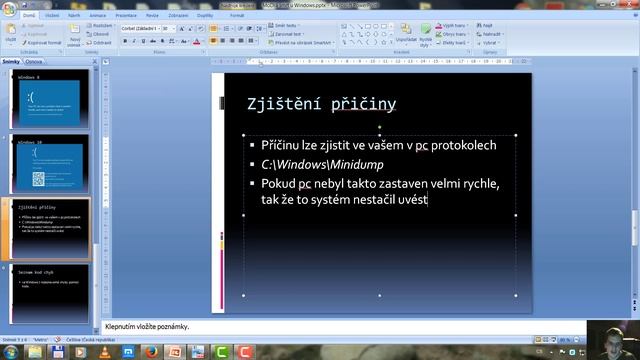Click the PowerPoint taskbar icon

(175, 351)
